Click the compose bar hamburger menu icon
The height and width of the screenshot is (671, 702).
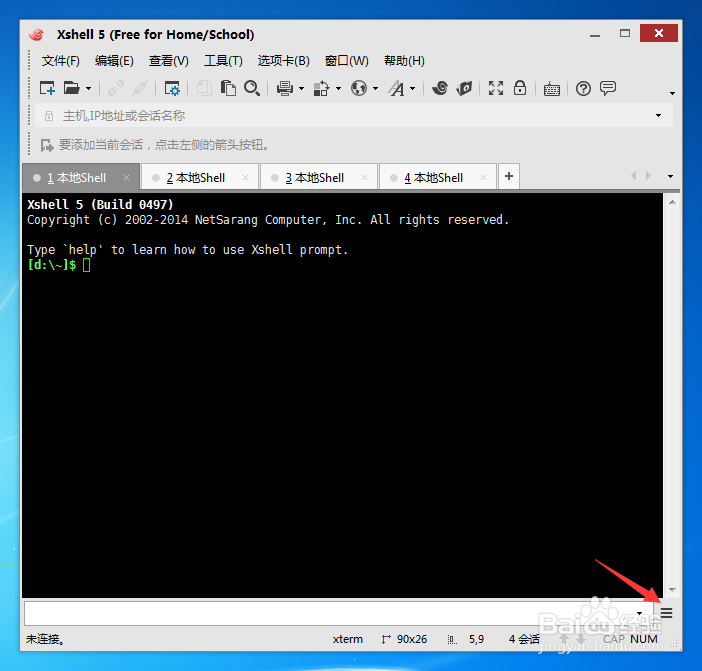[x=667, y=613]
